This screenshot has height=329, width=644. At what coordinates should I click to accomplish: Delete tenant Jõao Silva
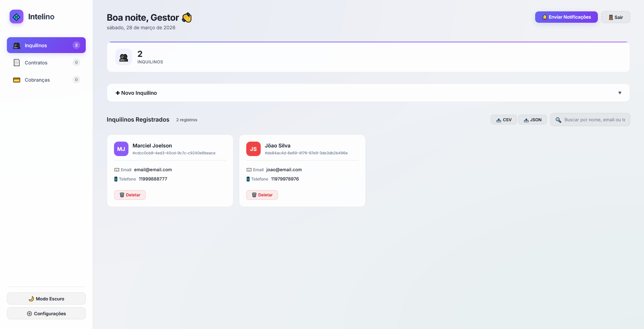(262, 195)
